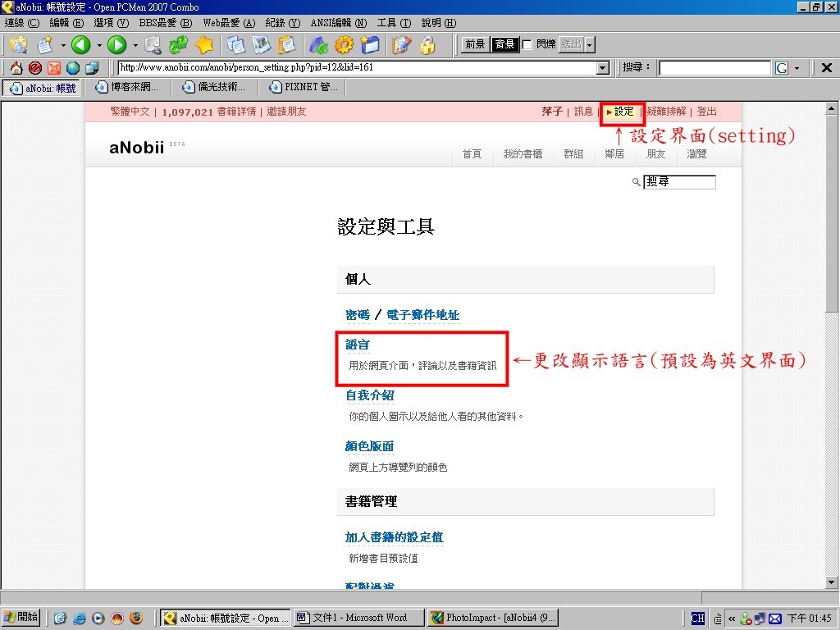Click the disconnected computer icon in toolbar
840x630 pixels.
[x=153, y=44]
